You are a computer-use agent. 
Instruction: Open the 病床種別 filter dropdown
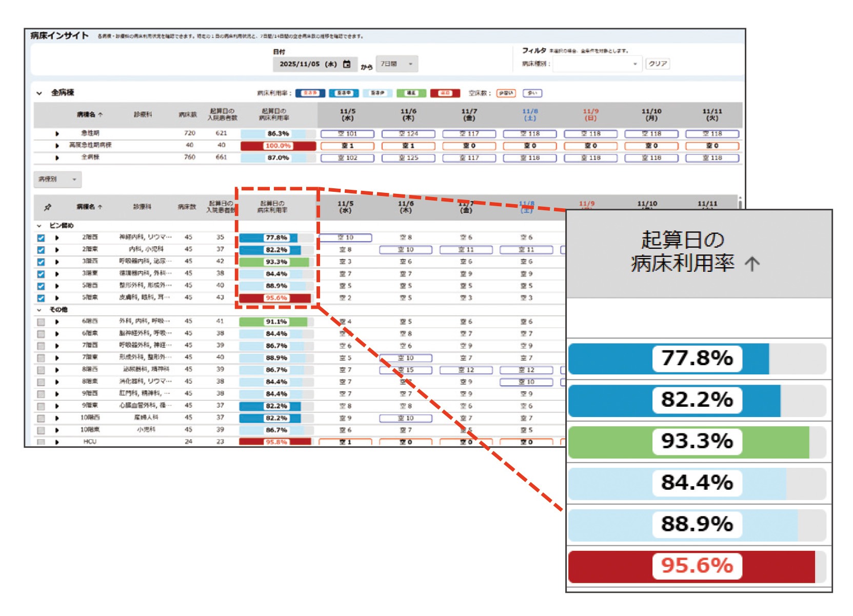pos(597,64)
